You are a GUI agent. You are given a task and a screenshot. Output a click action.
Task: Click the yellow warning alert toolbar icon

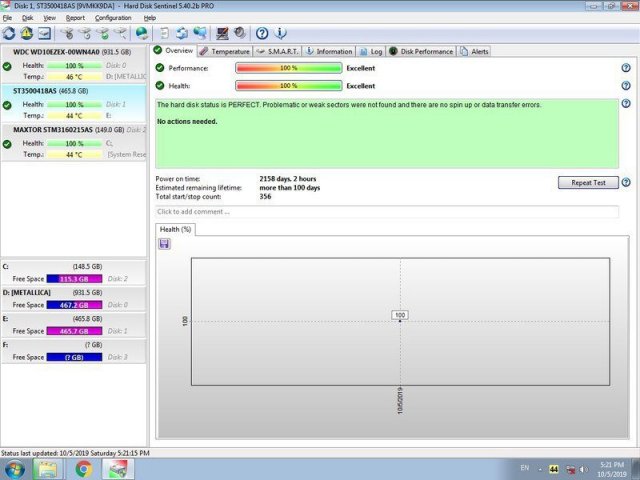click(27, 33)
